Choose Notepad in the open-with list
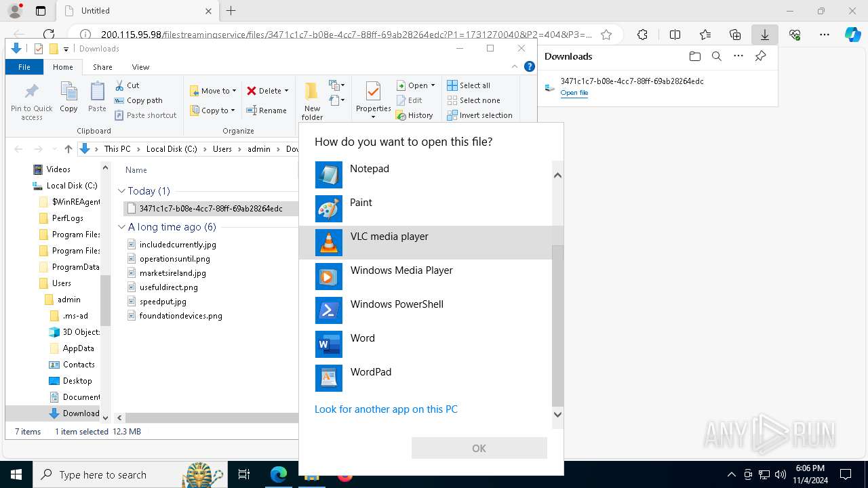The image size is (868, 488). click(x=425, y=175)
